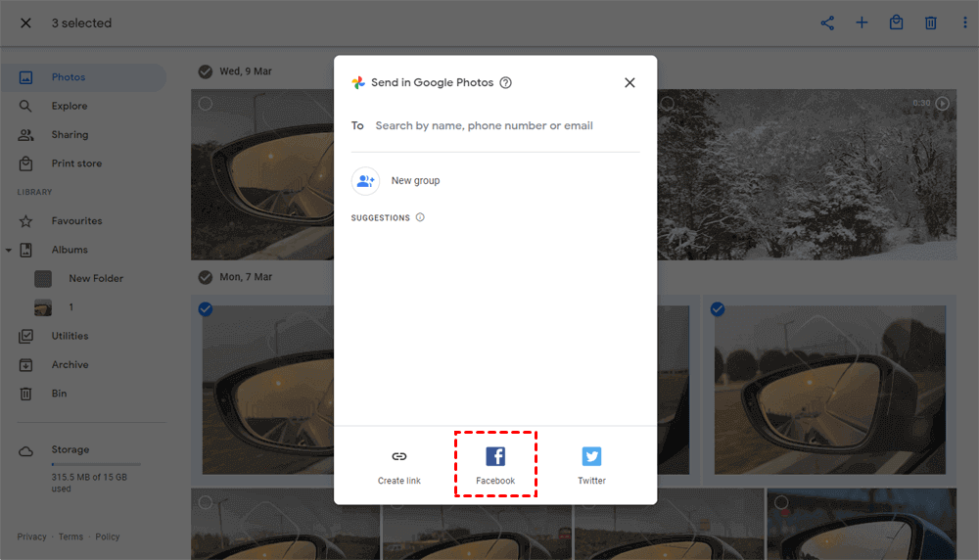This screenshot has height=560, width=979.
Task: Open the rightmost Mon 7 Mar mirror thumbnail
Action: (x=830, y=390)
